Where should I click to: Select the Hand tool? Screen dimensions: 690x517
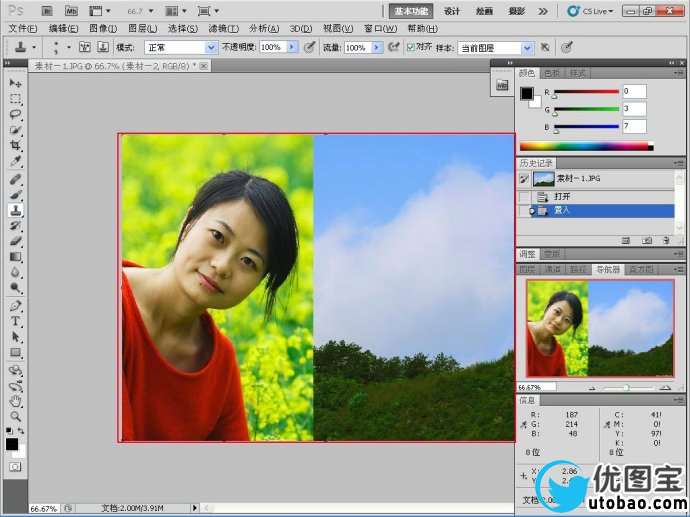point(15,401)
